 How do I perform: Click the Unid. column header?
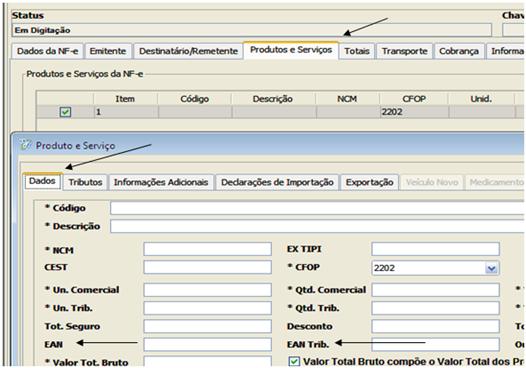pyautogui.click(x=481, y=99)
